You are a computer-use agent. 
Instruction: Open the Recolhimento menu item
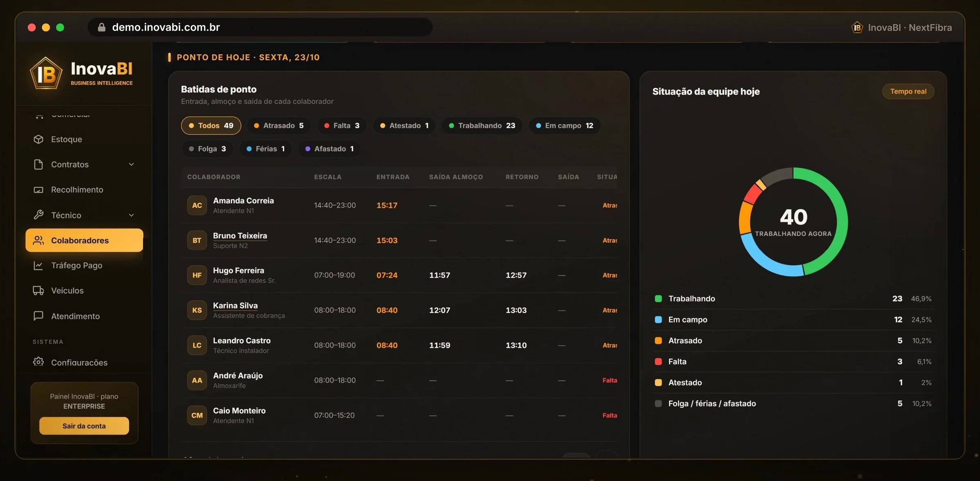[x=84, y=190]
